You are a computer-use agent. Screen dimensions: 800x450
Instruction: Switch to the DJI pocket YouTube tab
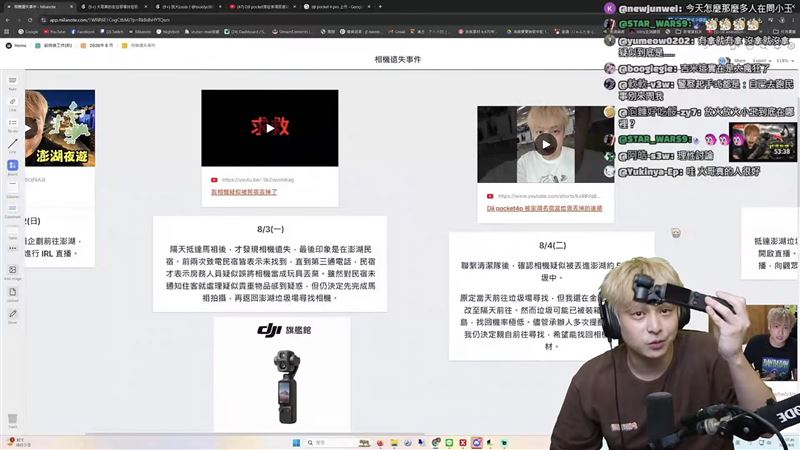pos(262,7)
